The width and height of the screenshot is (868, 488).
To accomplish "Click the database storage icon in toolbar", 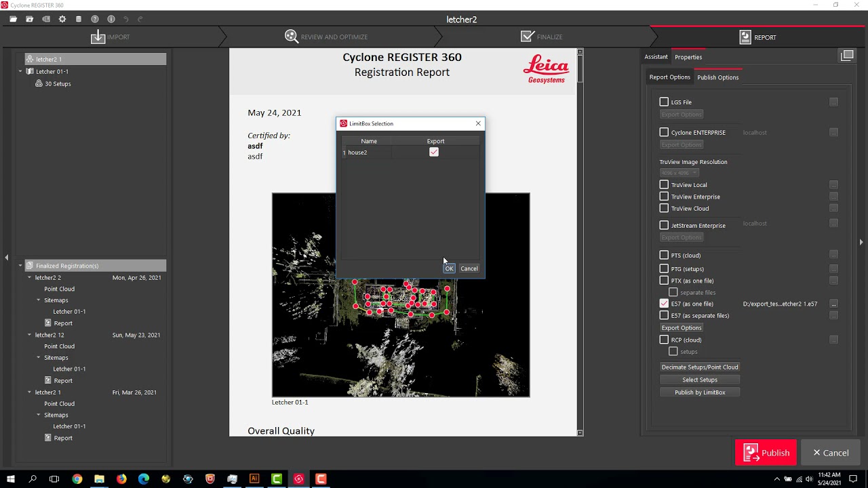I will 79,19.
